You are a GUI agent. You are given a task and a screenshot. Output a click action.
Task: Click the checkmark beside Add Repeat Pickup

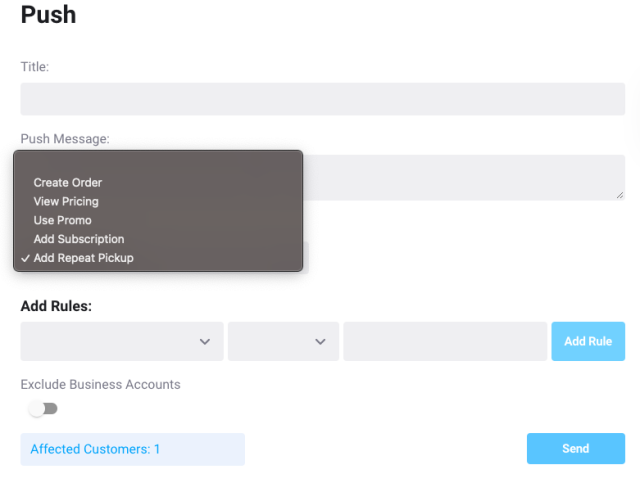(x=25, y=258)
